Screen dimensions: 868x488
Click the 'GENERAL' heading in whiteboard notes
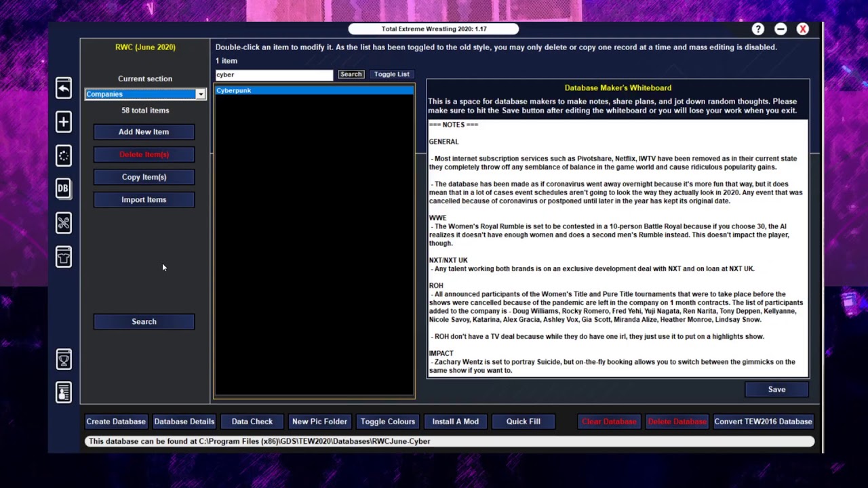(x=443, y=142)
